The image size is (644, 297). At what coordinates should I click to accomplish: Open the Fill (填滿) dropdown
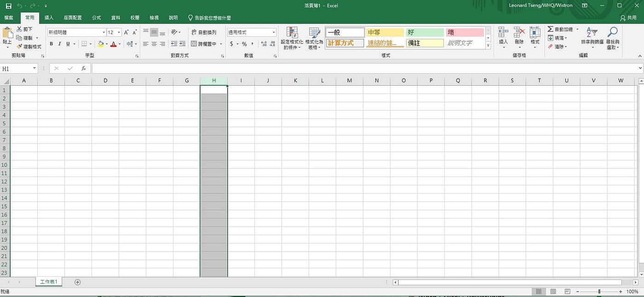(557, 38)
